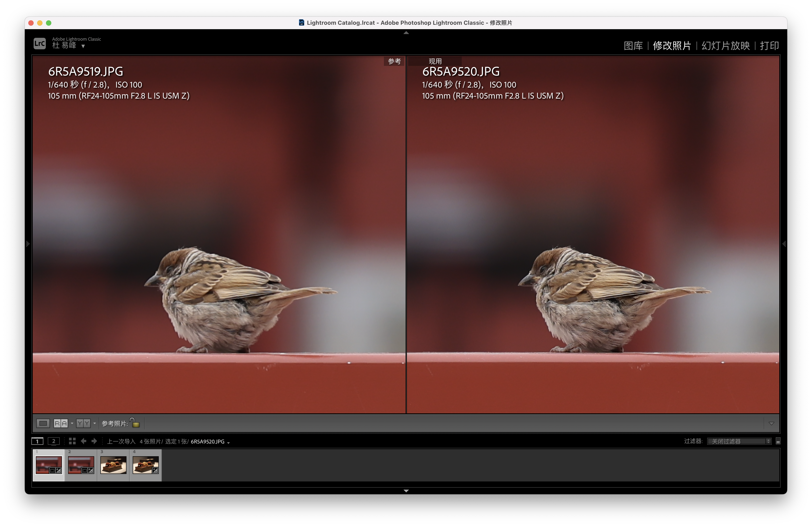Select filmstrip thumbnail 1
Viewport: 812px width, 527px height.
coord(49,465)
